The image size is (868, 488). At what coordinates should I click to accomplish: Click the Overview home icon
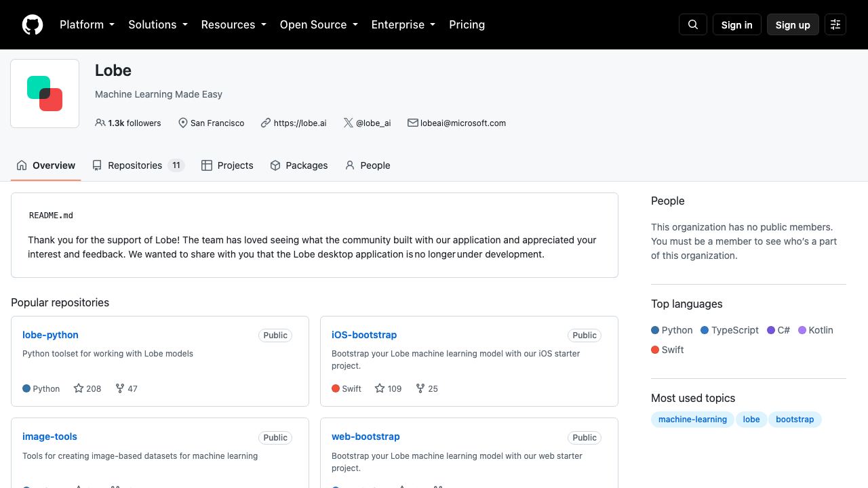[22, 165]
